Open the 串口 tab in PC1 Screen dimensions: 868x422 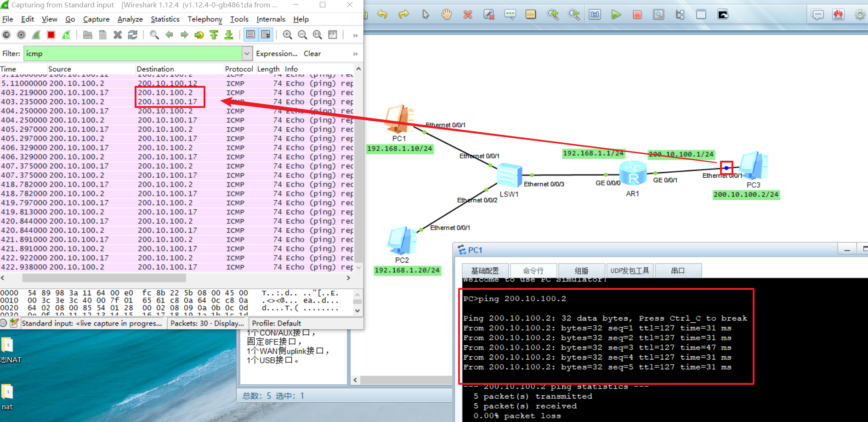[x=678, y=271]
